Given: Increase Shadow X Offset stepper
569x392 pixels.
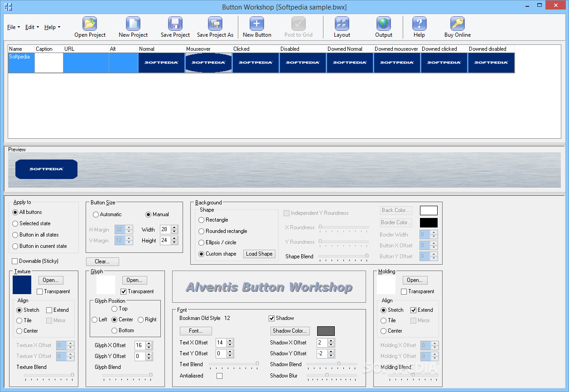Looking at the screenshot, I should 332,340.
